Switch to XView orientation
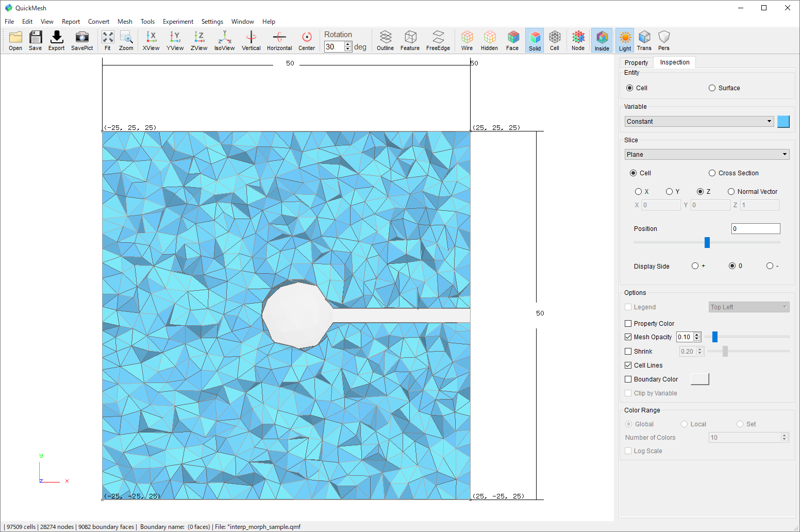Viewport: 800px width, 532px height. pos(151,40)
